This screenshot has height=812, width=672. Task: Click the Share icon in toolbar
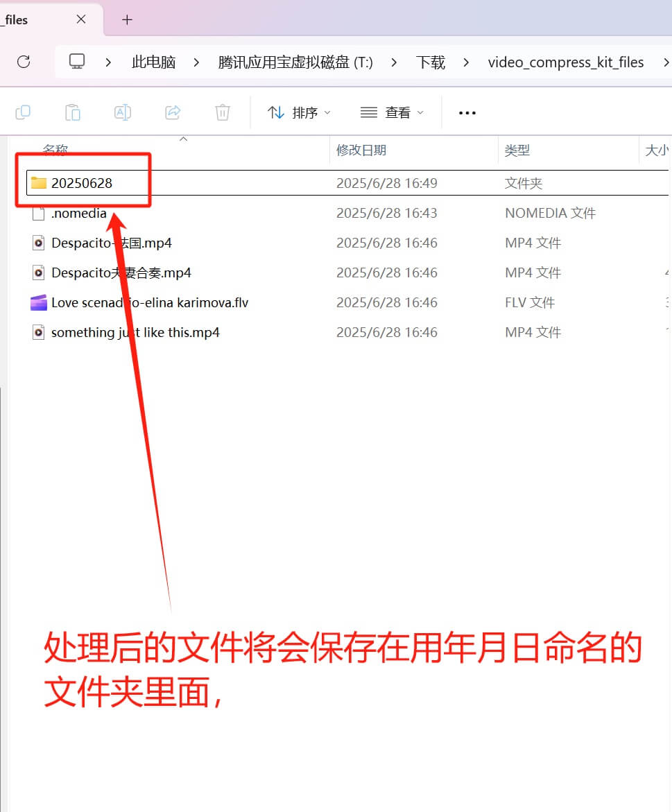coord(173,112)
